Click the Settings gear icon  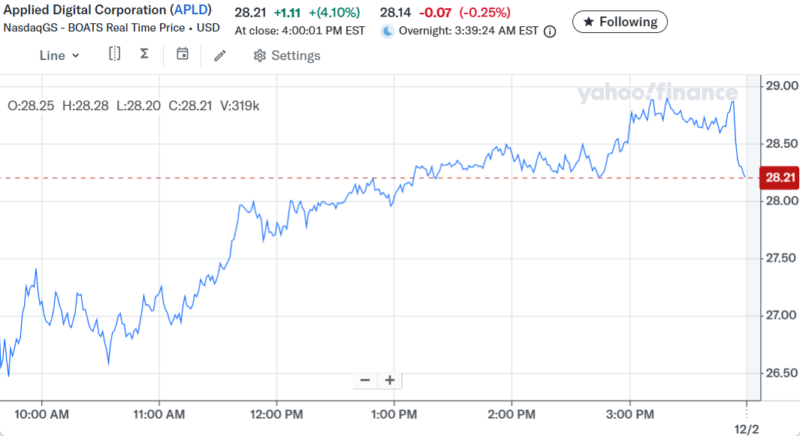(x=260, y=56)
